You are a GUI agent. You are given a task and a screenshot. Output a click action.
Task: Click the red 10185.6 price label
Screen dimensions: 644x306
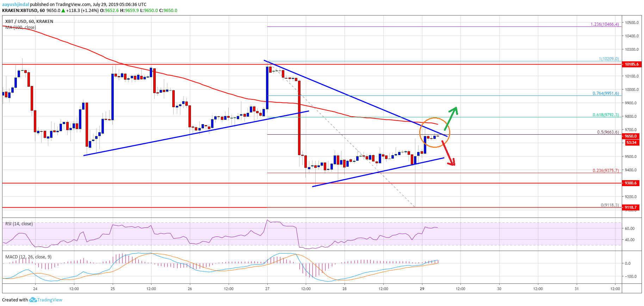click(x=632, y=64)
